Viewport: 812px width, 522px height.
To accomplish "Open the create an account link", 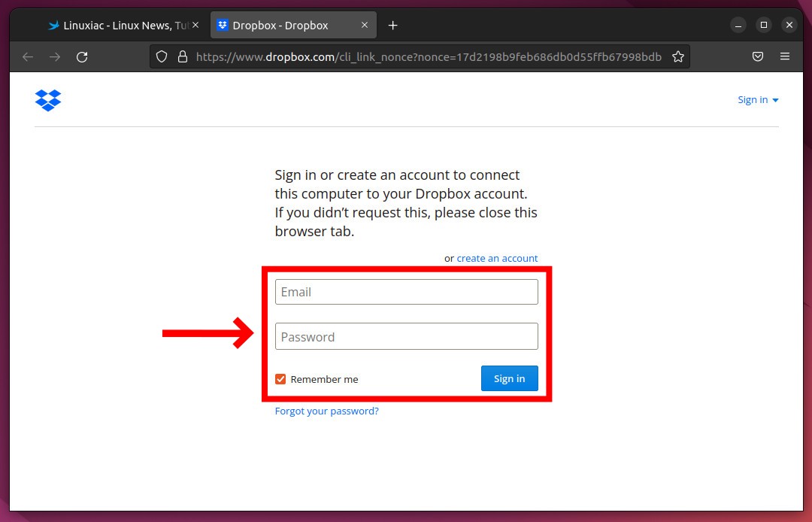I will click(x=497, y=259).
